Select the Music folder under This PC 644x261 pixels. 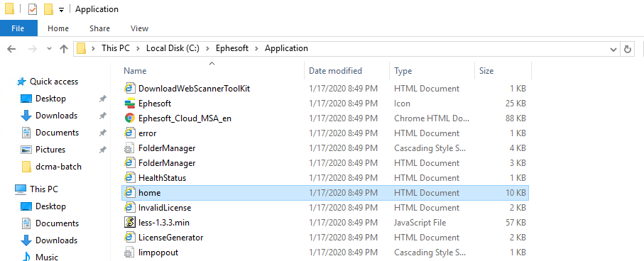[47, 257]
